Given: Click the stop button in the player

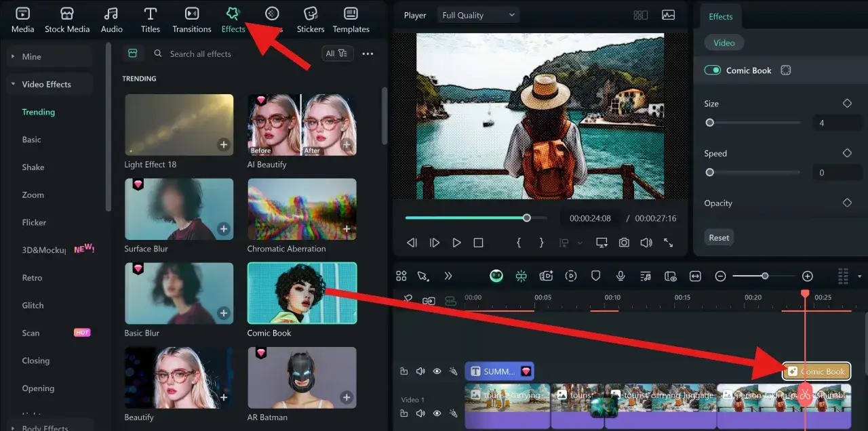Looking at the screenshot, I should click(x=478, y=243).
